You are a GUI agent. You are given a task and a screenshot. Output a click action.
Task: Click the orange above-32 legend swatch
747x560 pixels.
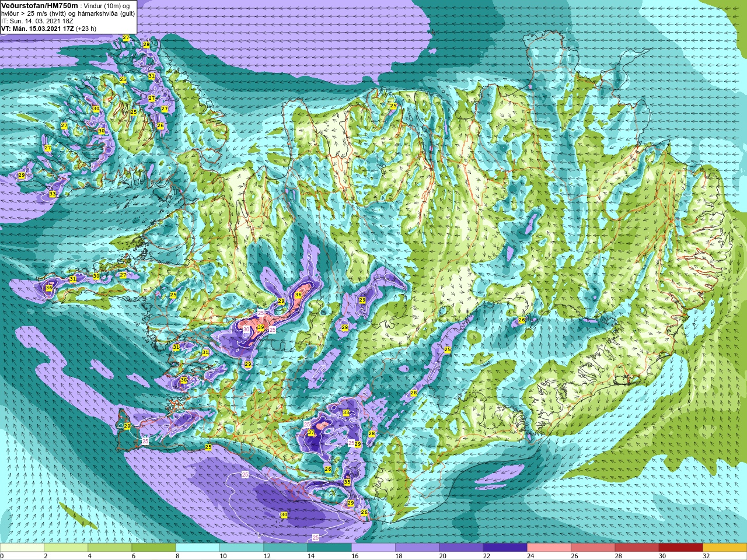click(725, 548)
